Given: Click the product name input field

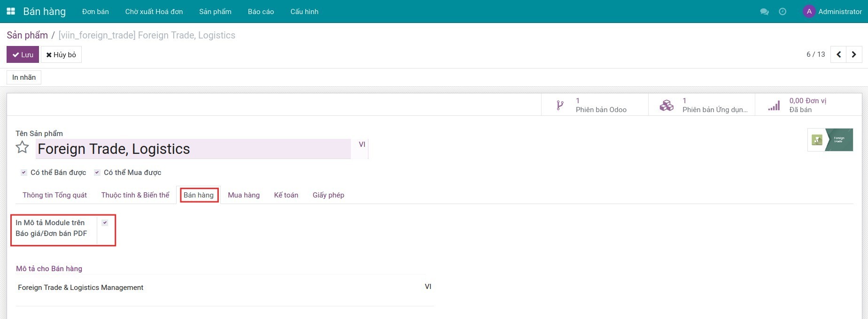Looking at the screenshot, I should coord(193,149).
